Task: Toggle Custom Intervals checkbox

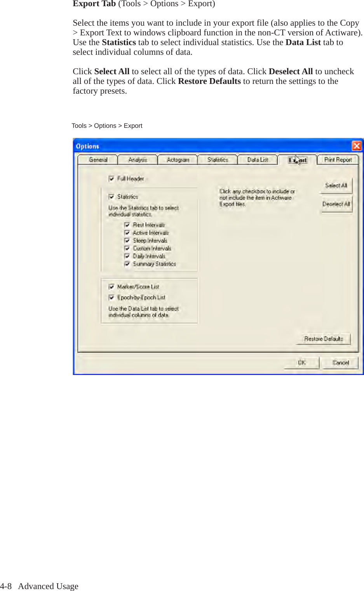Action: click(127, 248)
